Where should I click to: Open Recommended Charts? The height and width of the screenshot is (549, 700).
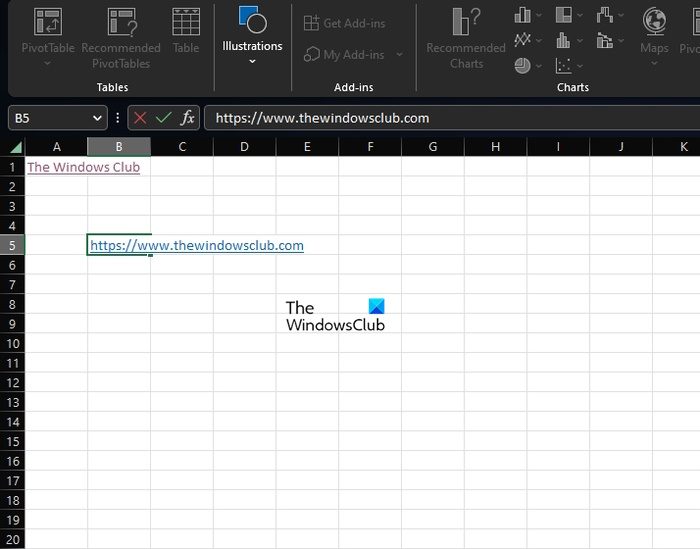[466, 38]
